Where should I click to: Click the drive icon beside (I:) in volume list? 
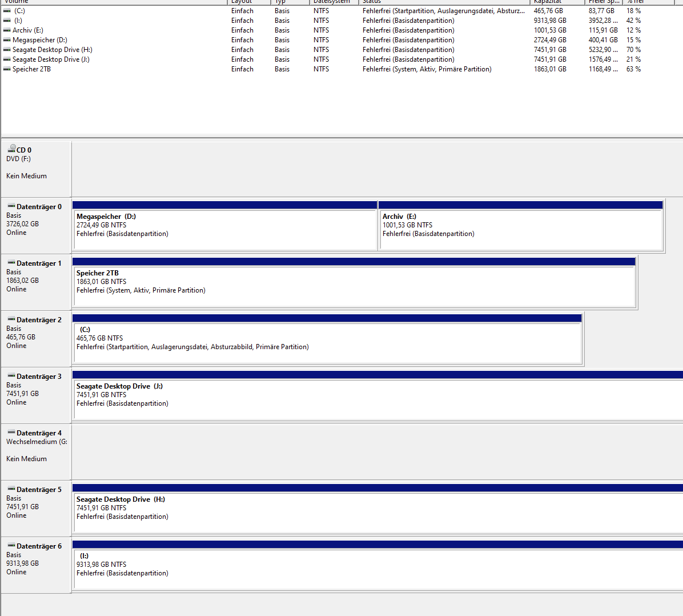7,20
